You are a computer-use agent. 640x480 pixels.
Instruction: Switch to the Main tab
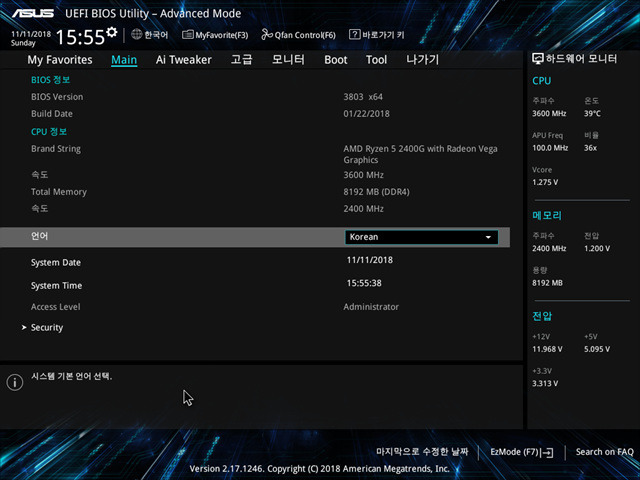(124, 60)
